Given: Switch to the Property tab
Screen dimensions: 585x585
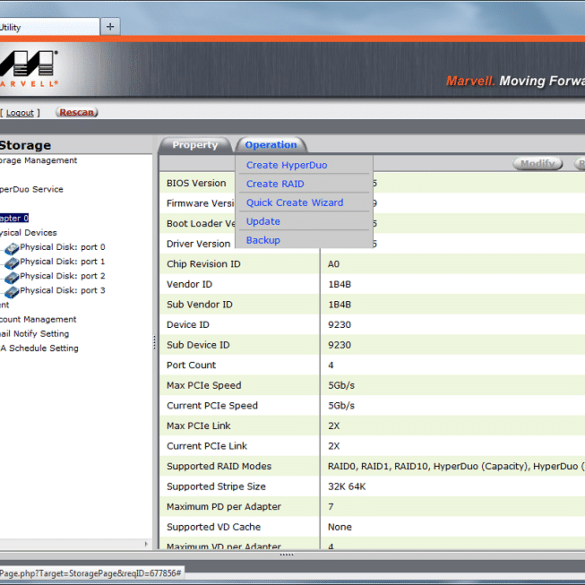Looking at the screenshot, I should point(195,145).
